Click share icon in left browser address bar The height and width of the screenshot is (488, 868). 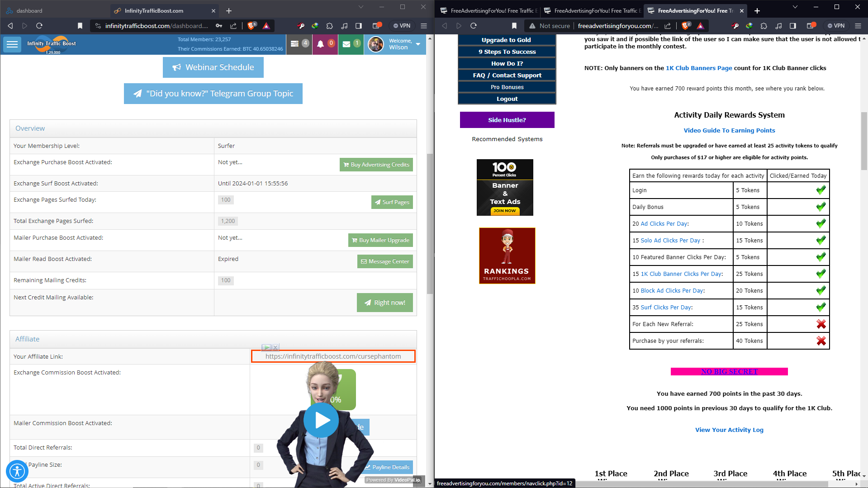(x=233, y=26)
